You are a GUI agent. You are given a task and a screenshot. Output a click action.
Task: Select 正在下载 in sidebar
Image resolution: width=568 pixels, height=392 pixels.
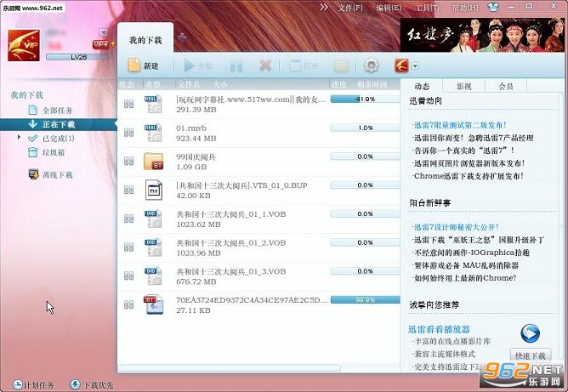[58, 124]
